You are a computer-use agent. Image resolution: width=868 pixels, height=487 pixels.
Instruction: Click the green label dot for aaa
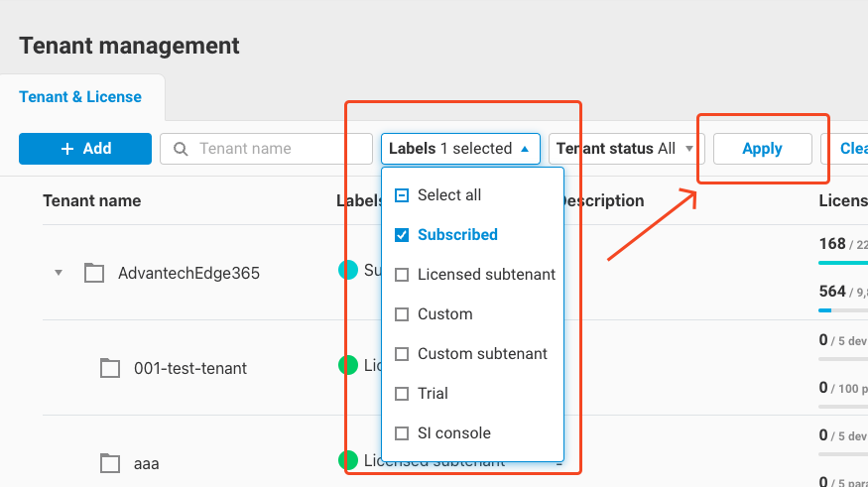pos(348,460)
